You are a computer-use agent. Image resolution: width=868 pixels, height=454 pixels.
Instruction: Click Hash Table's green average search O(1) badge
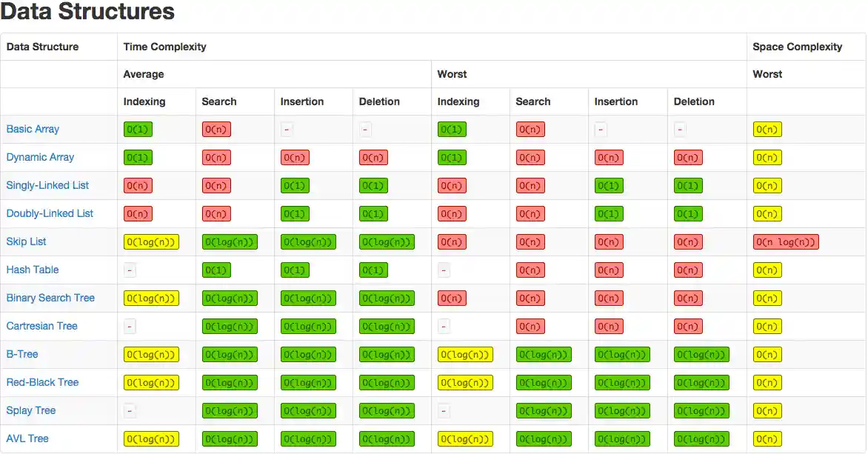tap(217, 270)
